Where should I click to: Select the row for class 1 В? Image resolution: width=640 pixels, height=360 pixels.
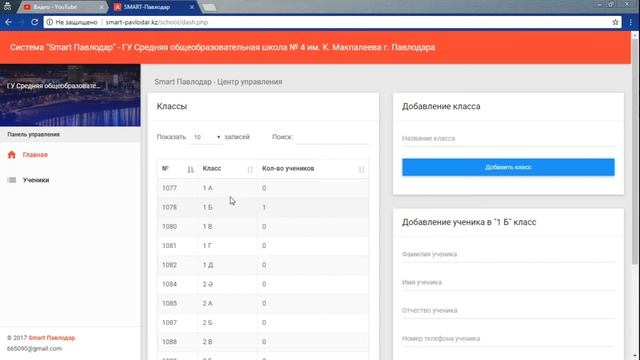[263, 227]
